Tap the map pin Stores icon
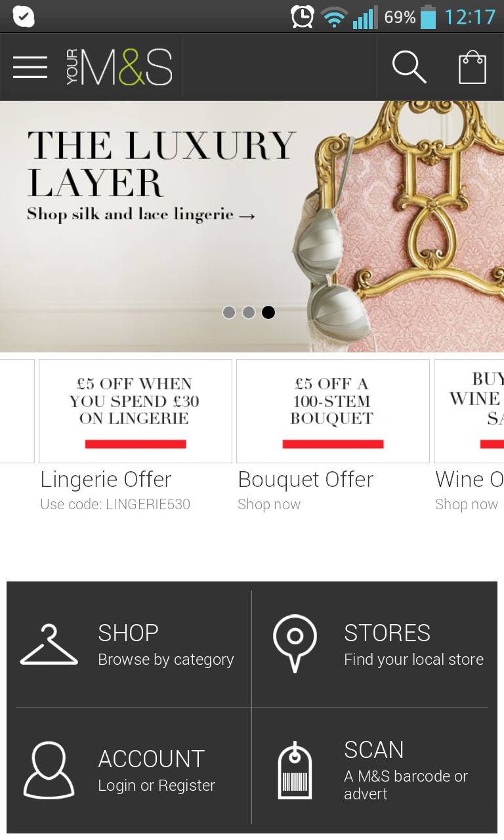 (295, 643)
